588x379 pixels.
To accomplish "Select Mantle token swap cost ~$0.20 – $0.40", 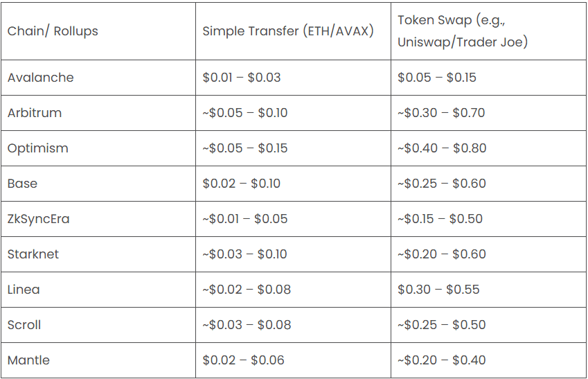I will (442, 360).
